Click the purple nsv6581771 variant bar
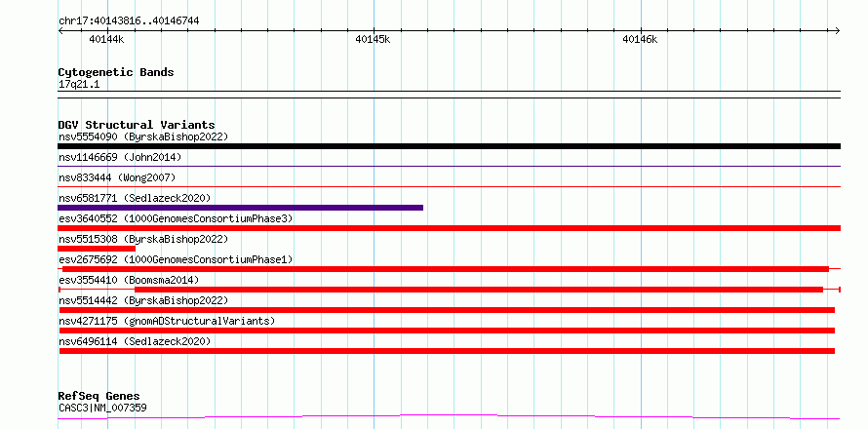The width and height of the screenshot is (868, 429). pyautogui.click(x=240, y=208)
